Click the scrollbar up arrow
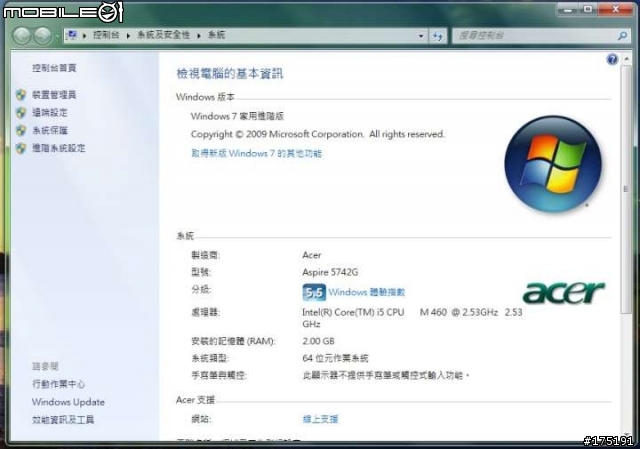 626,60
